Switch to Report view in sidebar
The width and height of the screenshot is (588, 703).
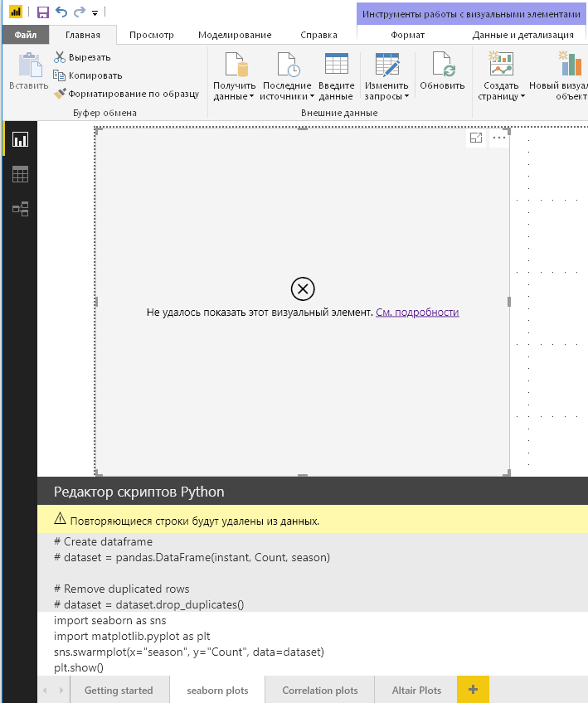pyautogui.click(x=20, y=139)
